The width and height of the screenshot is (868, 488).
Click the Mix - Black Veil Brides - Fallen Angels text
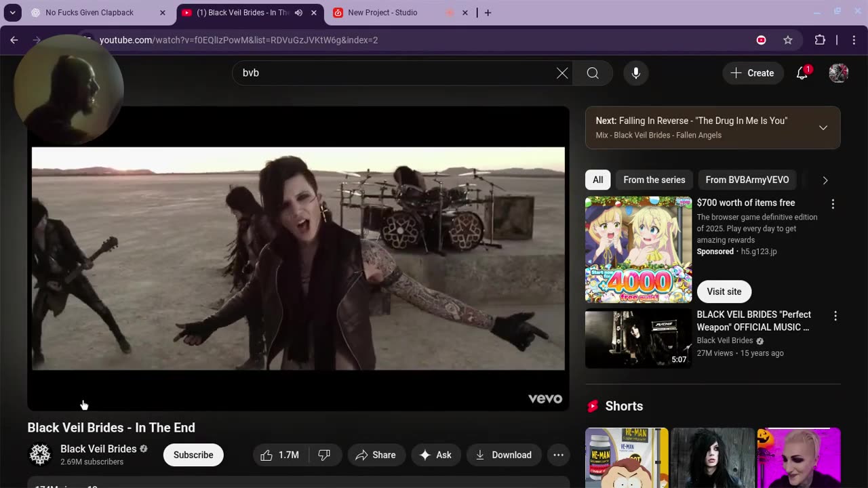[x=658, y=135]
